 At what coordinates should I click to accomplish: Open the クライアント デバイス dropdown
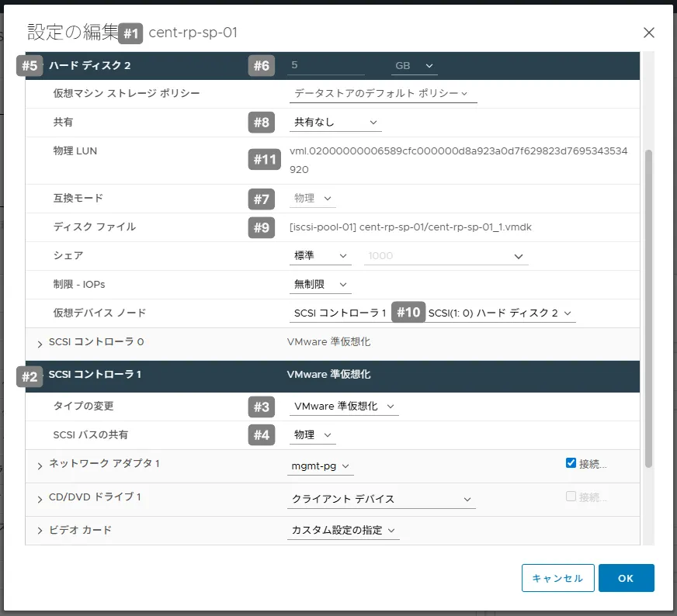(x=381, y=500)
